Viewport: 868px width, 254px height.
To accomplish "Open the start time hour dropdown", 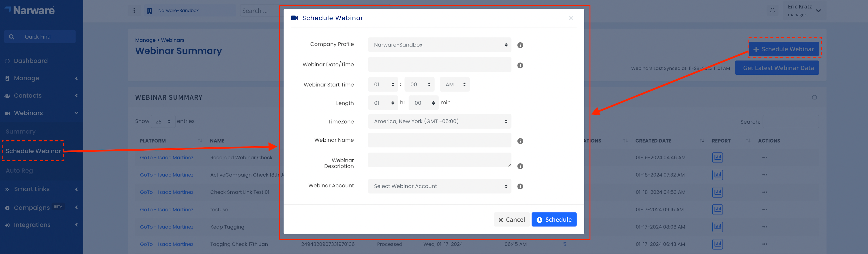I will click(383, 84).
